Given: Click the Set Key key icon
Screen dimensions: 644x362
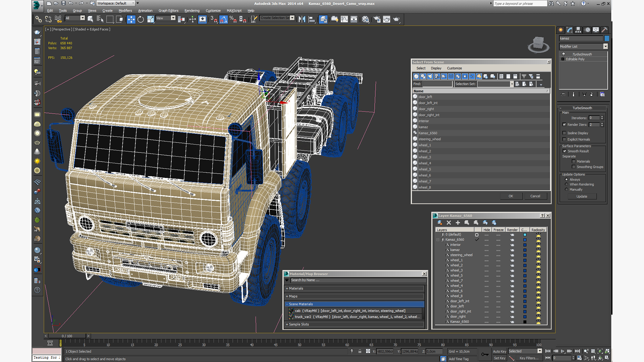Looking at the screenshot, I should pos(485,354).
